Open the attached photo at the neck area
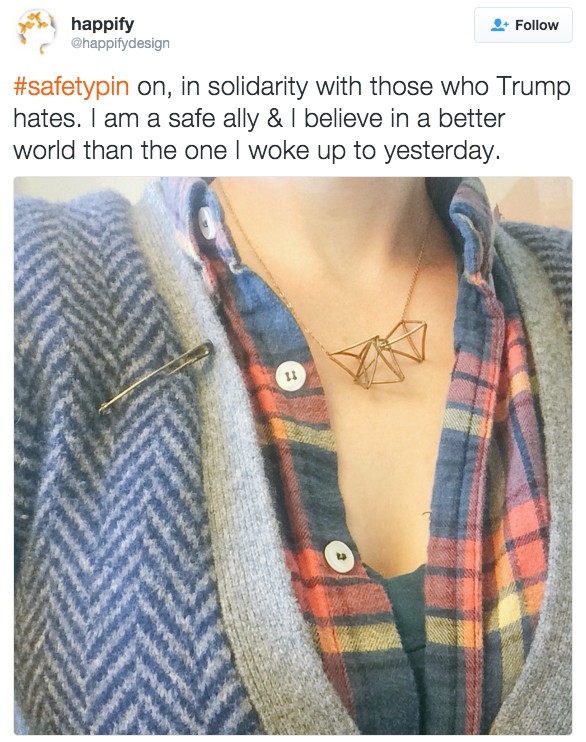Viewport: 586px width, 742px height. (x=331, y=237)
